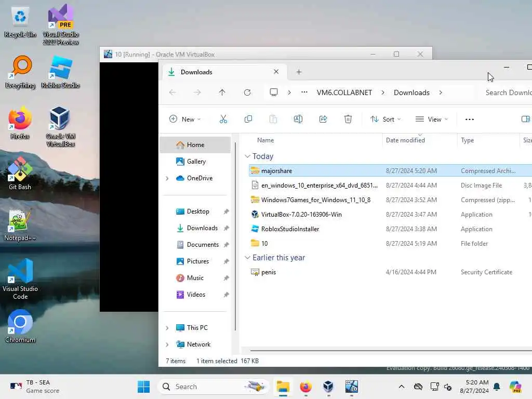Click the Downloads breadcrumb segment

coord(411,92)
